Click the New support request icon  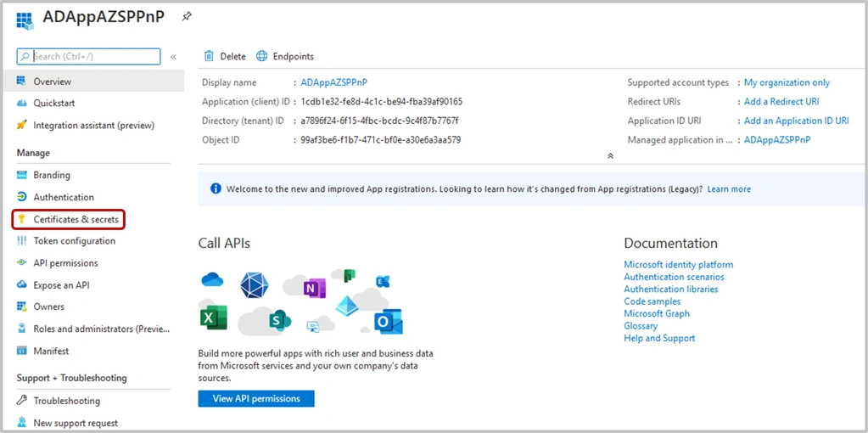(21, 423)
